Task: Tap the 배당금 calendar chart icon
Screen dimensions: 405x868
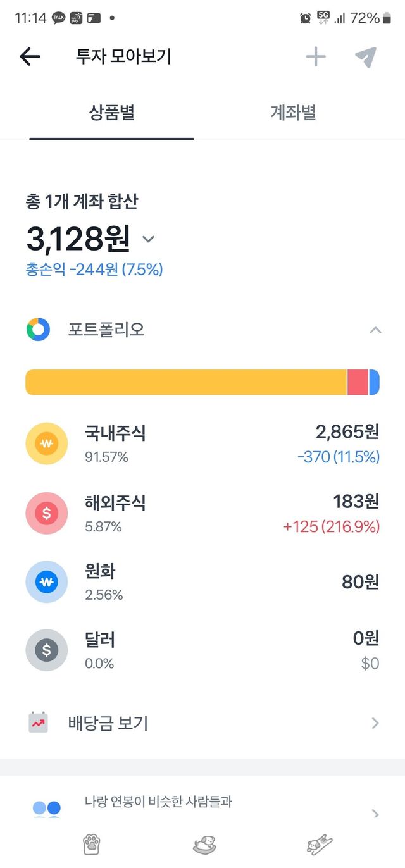Action: click(x=38, y=722)
